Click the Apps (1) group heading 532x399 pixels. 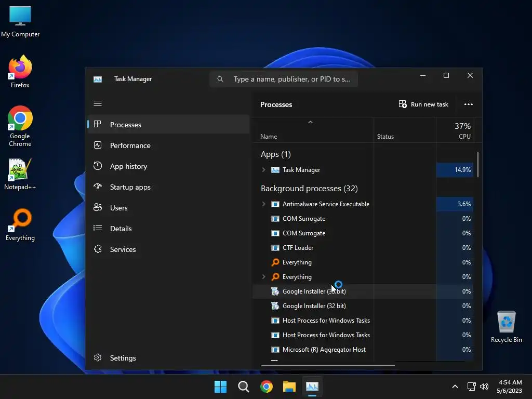click(x=275, y=154)
